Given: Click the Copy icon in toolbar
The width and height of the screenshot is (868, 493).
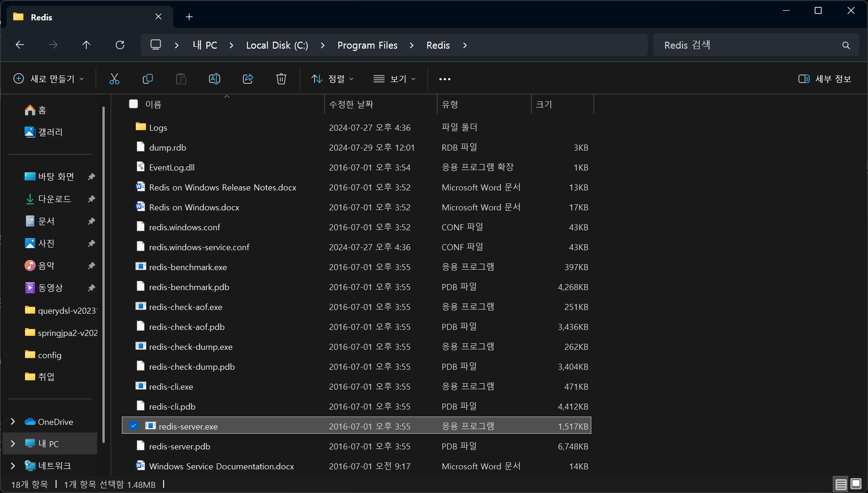Looking at the screenshot, I should (x=148, y=79).
